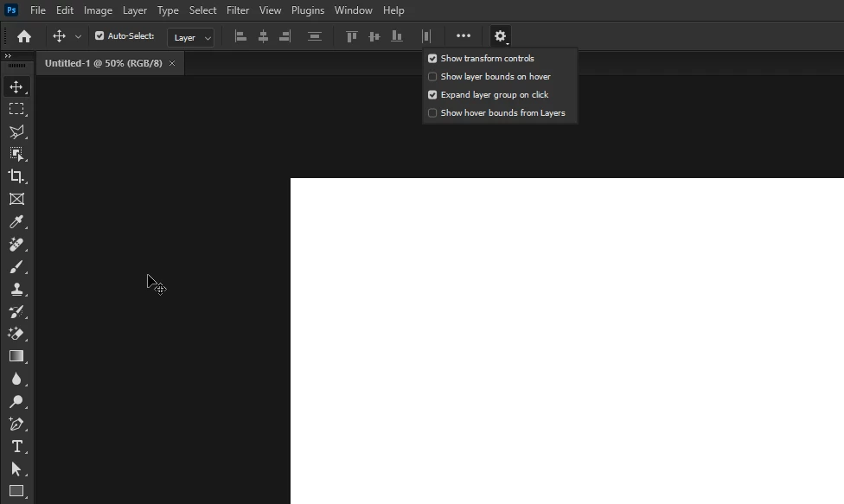Click the Distribute horizontally icon

(426, 36)
